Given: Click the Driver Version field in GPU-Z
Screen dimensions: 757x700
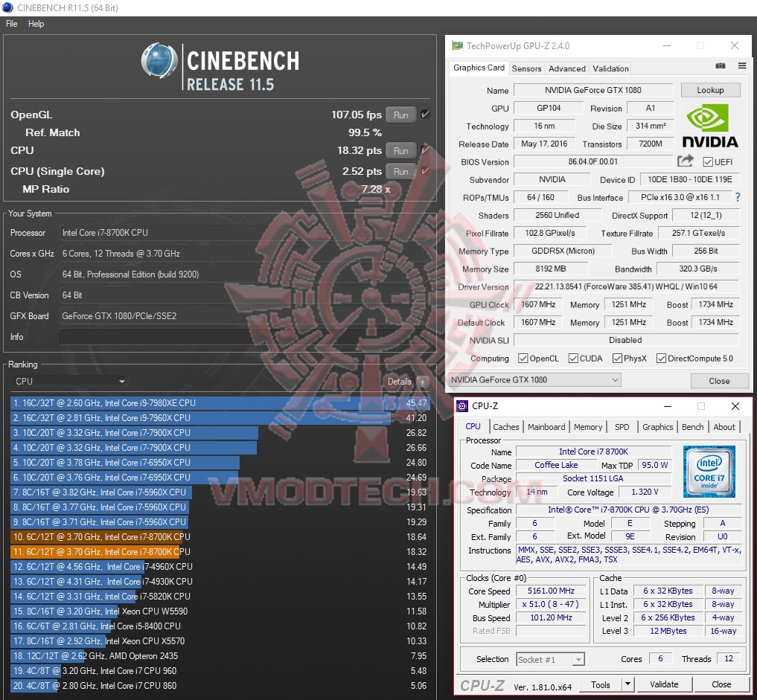Looking at the screenshot, I should click(626, 286).
